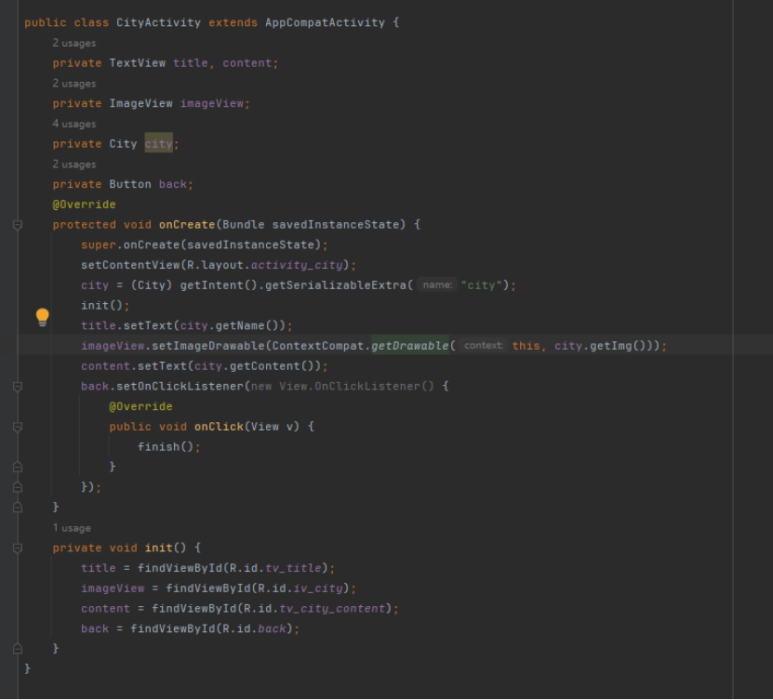The image size is (773, 700).
Task: Click the ImageView type in field declaration
Action: click(x=141, y=103)
